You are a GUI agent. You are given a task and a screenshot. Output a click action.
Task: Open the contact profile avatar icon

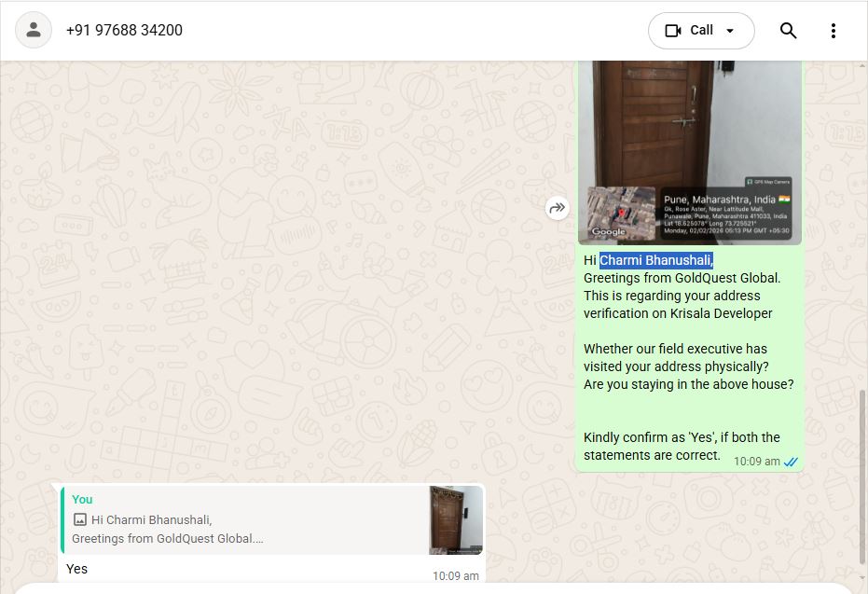click(34, 30)
